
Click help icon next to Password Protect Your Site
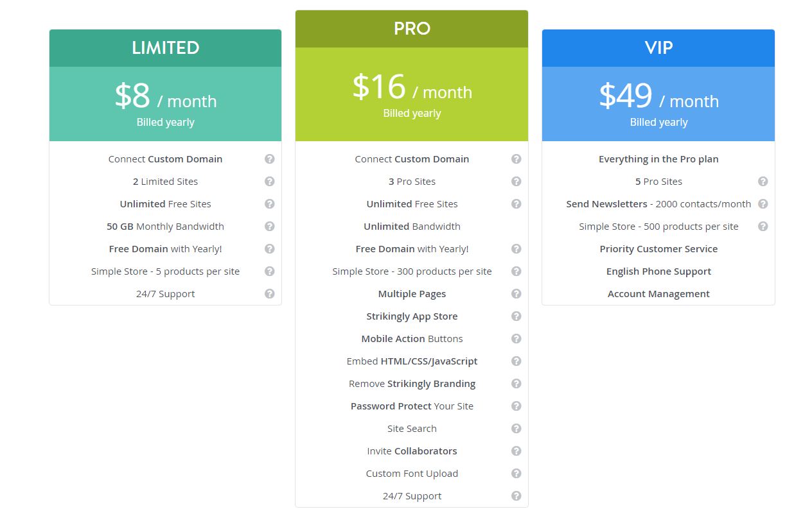[516, 406]
